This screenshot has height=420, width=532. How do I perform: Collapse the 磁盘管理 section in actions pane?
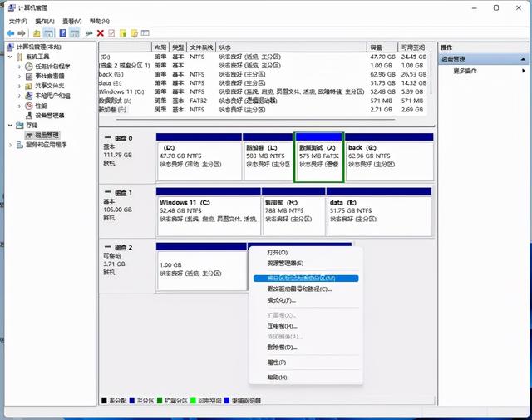click(523, 59)
